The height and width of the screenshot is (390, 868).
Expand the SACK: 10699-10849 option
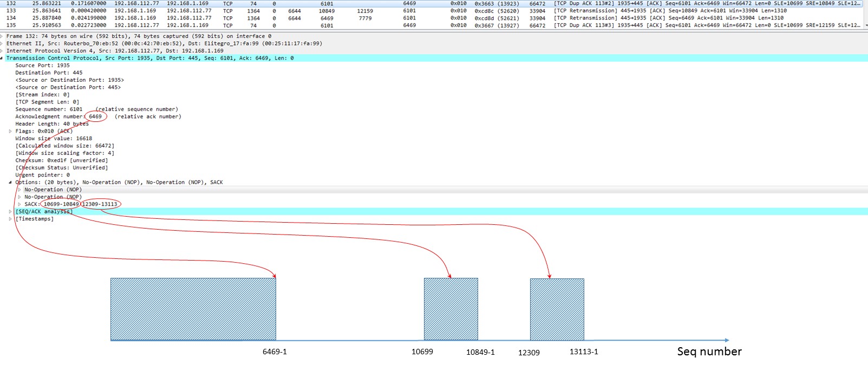point(19,204)
